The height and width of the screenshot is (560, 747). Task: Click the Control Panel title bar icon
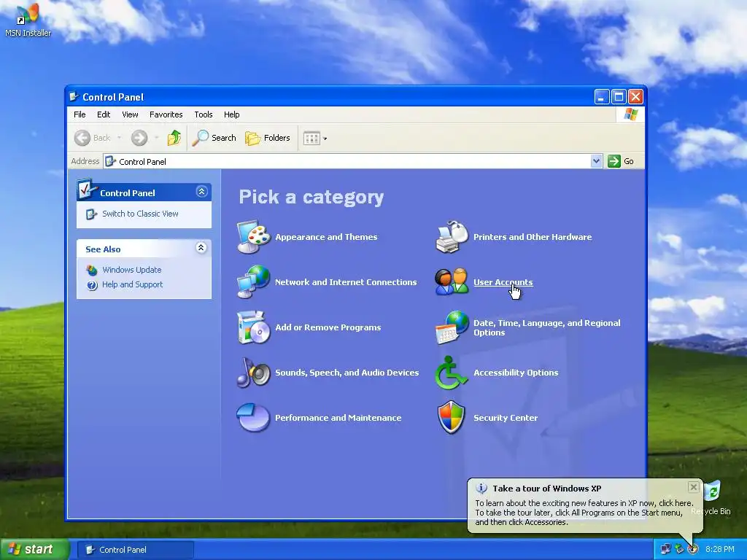coord(74,97)
